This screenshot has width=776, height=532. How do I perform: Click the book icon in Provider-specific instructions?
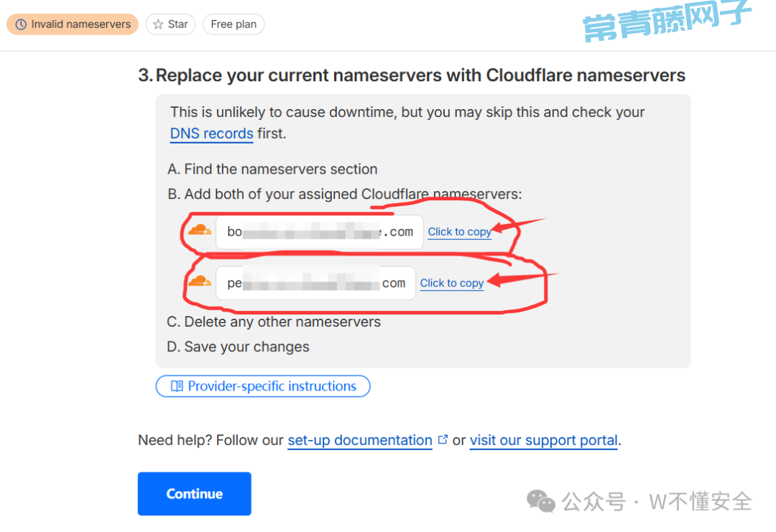177,386
